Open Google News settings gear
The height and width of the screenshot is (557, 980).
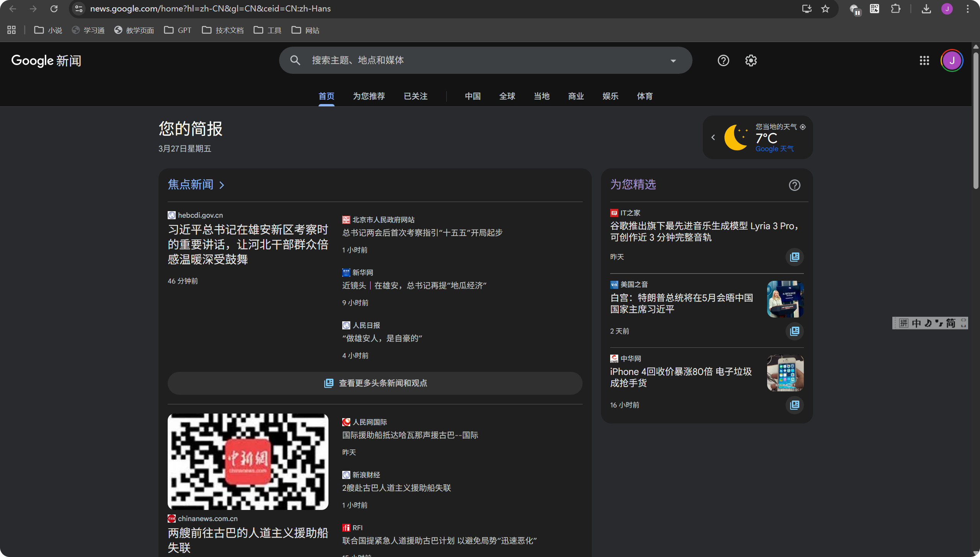pyautogui.click(x=751, y=60)
